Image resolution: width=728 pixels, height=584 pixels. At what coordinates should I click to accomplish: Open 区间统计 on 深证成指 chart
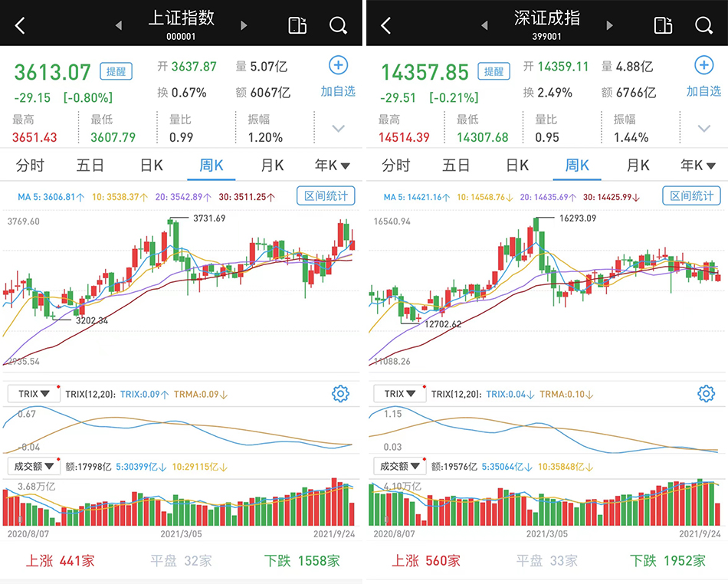[x=692, y=196]
